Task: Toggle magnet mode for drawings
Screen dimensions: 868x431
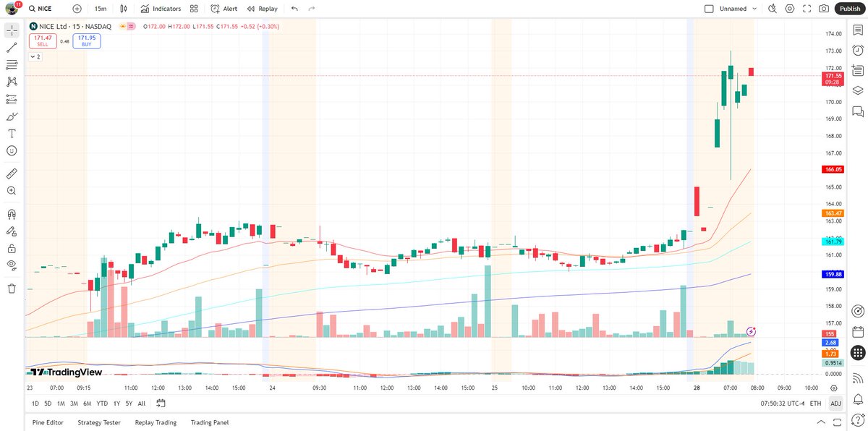Action: click(x=12, y=214)
